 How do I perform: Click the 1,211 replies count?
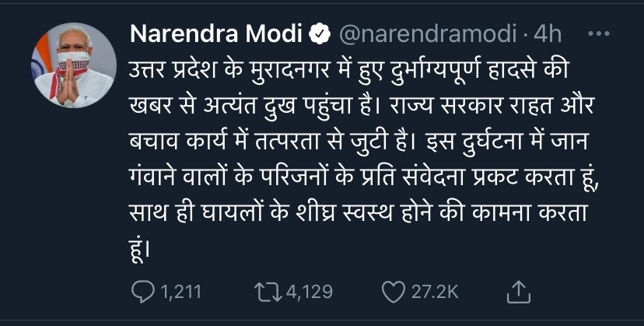coord(180,293)
